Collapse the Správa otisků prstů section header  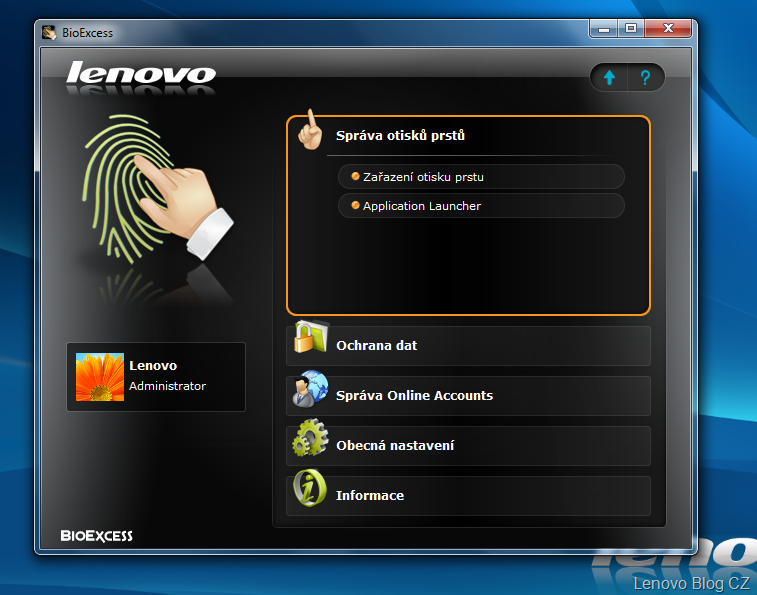400,136
